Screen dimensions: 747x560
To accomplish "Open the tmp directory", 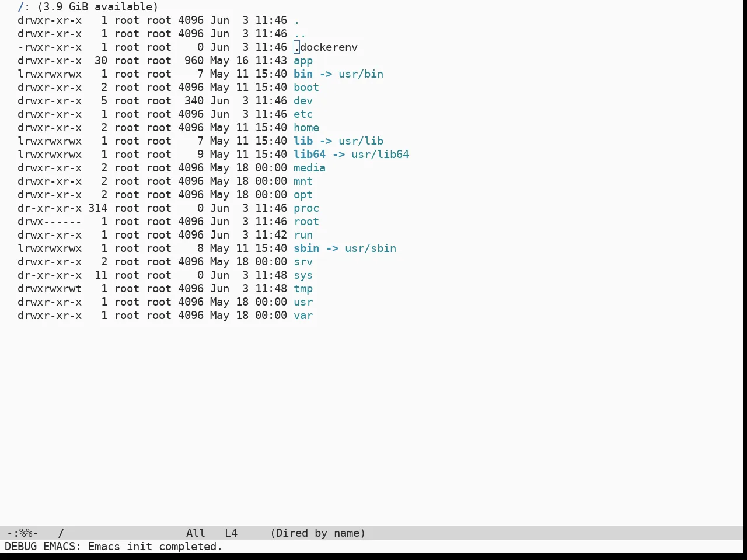I will point(303,289).
